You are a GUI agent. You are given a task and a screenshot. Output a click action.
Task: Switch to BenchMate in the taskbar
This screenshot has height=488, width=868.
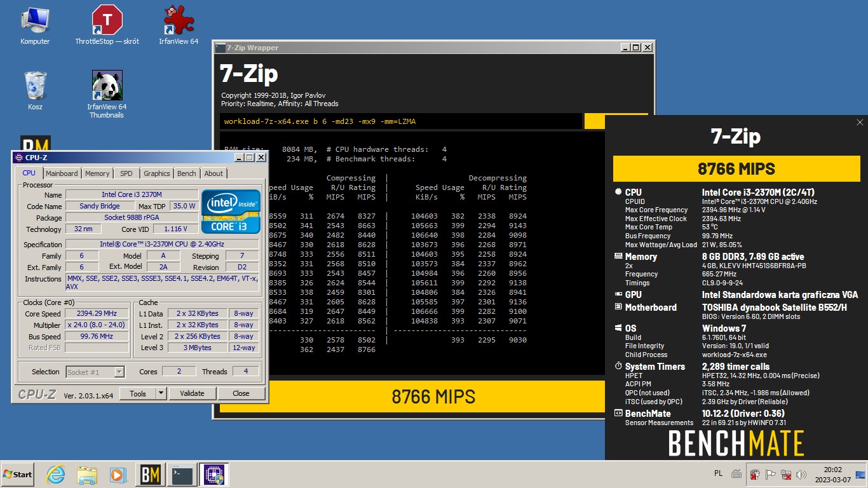click(151, 475)
